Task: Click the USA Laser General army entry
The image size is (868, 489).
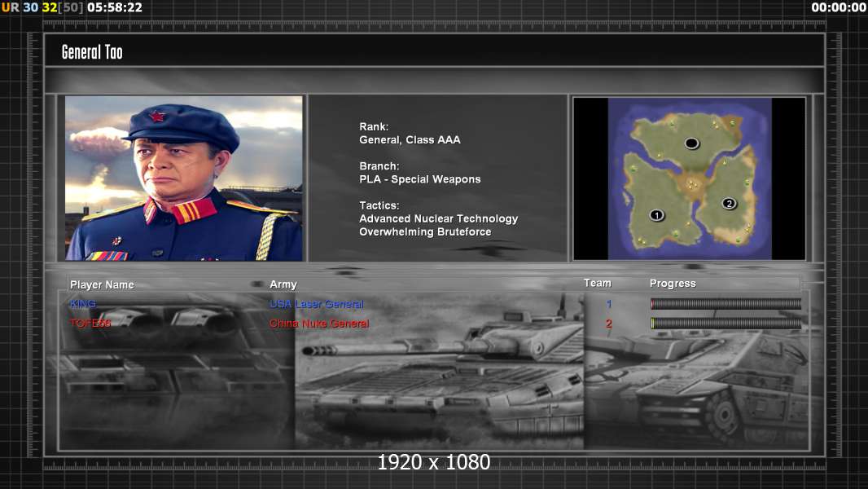Action: [317, 304]
